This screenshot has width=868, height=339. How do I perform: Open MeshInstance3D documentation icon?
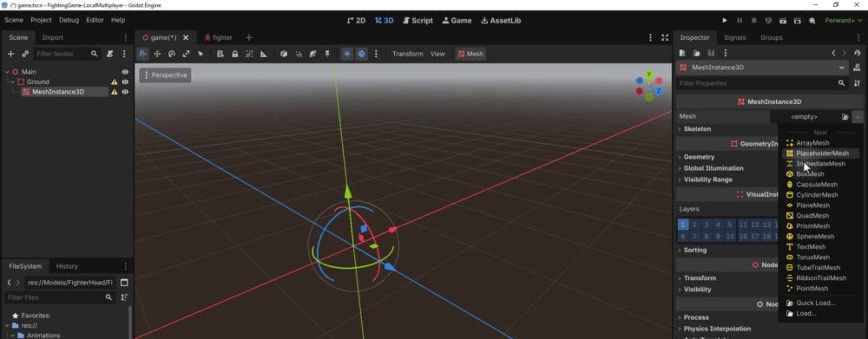tap(857, 68)
